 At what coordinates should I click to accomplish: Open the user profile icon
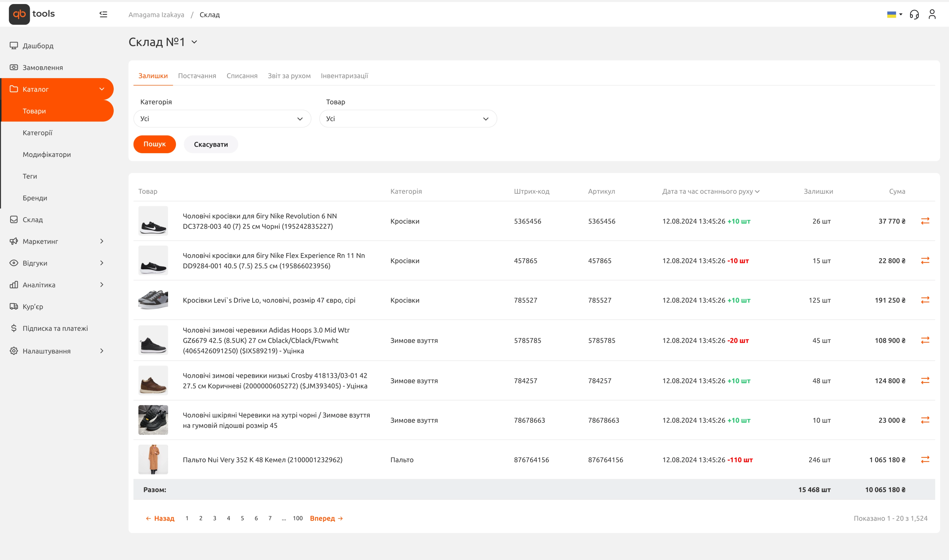[932, 14]
